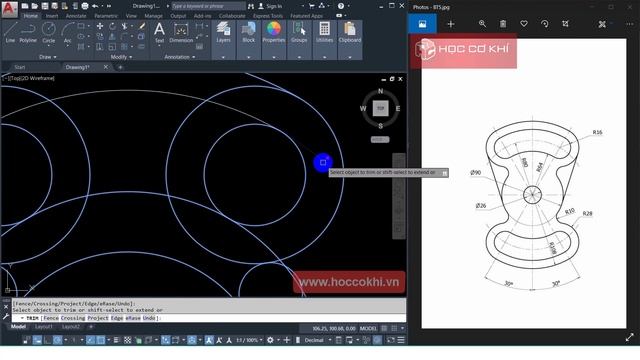The height and width of the screenshot is (360, 640).
Task: Click the Help question mark icon
Action: coord(341,6)
